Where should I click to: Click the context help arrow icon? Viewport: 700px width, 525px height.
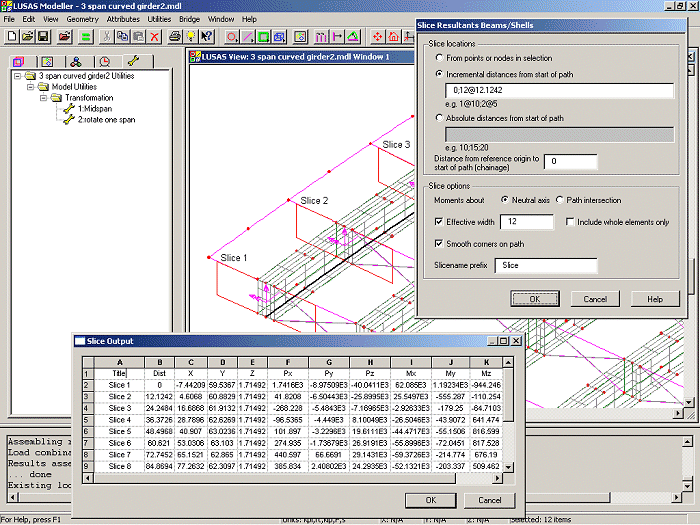click(x=207, y=37)
